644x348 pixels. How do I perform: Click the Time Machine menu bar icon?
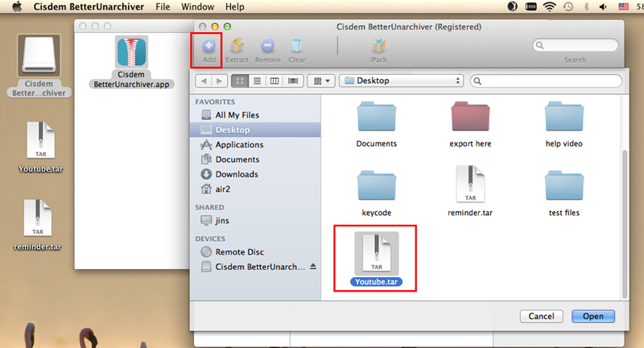pyautogui.click(x=568, y=6)
